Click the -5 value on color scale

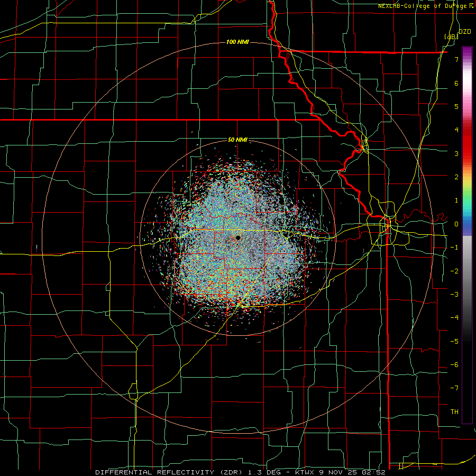click(x=454, y=342)
